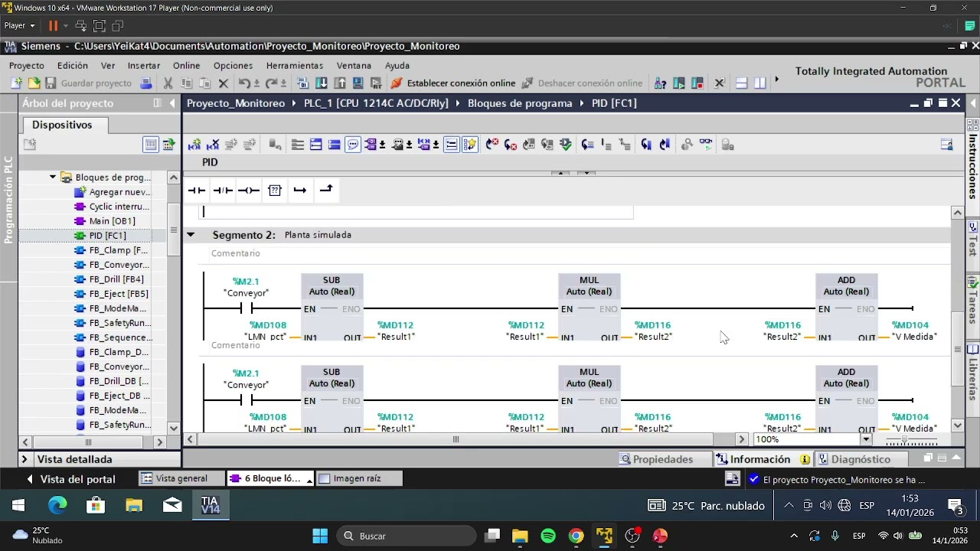Screen dimensions: 980x551
Task: Insert a normally open contact
Action: (197, 190)
